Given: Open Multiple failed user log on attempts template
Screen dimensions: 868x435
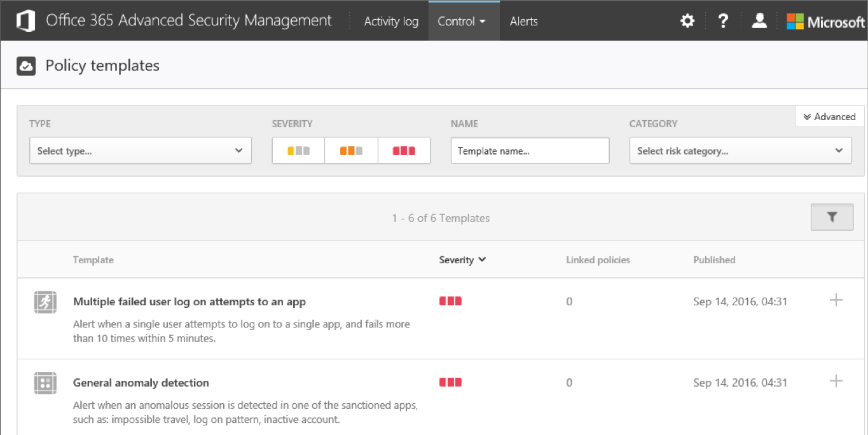Looking at the screenshot, I should [x=189, y=301].
